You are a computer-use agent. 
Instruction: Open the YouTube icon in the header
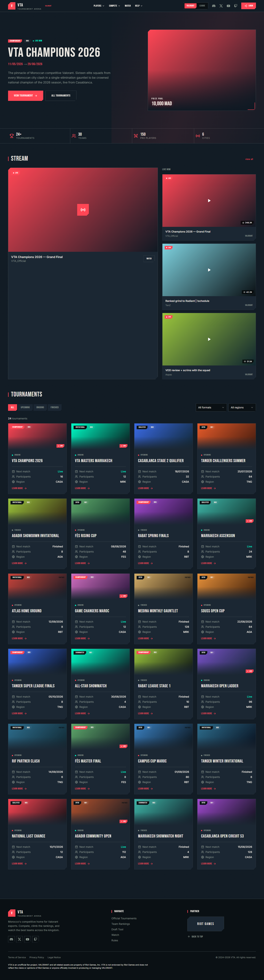[228, 6]
